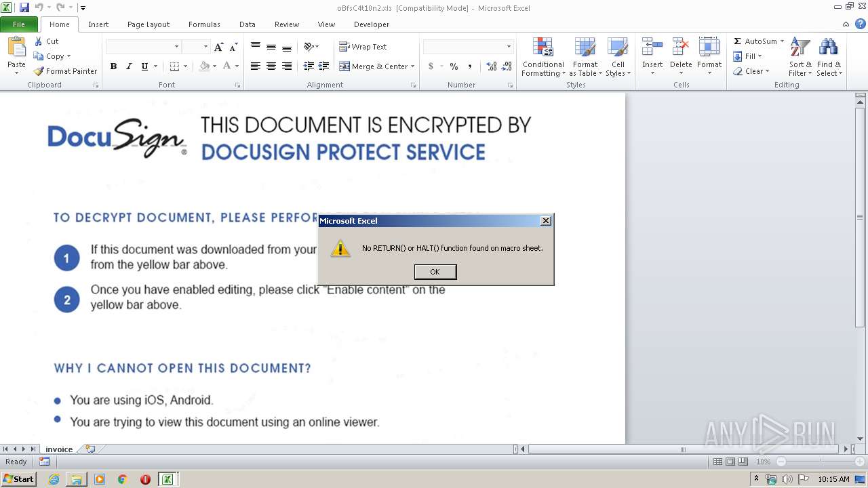This screenshot has height=488, width=868.
Task: Click the Windows Start button
Action: 19,479
